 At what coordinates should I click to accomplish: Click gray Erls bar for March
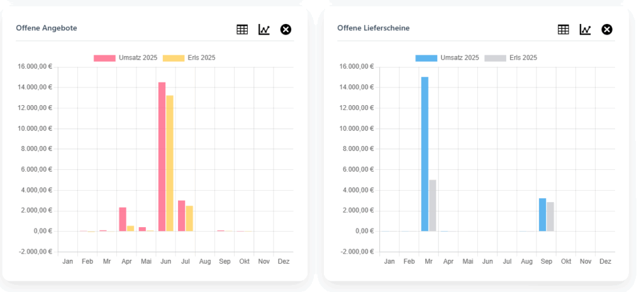[x=432, y=206]
